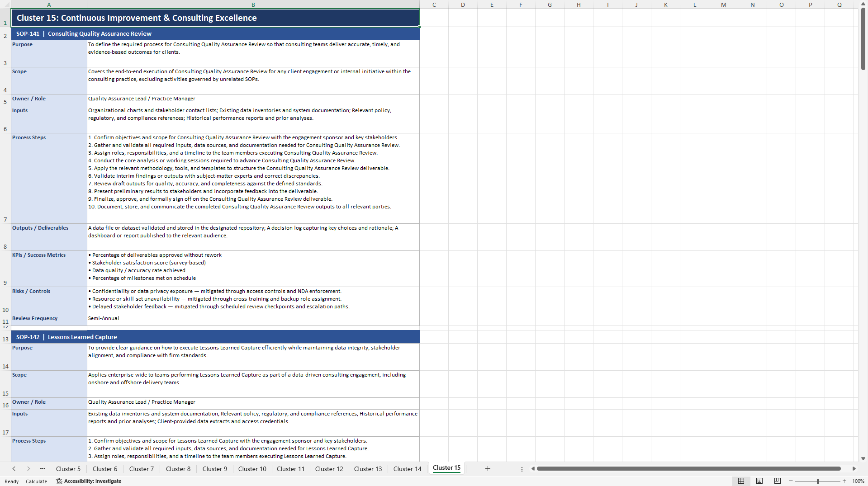Click Select All corner triangle
The height and width of the screenshot is (486, 868).
(x=5, y=5)
